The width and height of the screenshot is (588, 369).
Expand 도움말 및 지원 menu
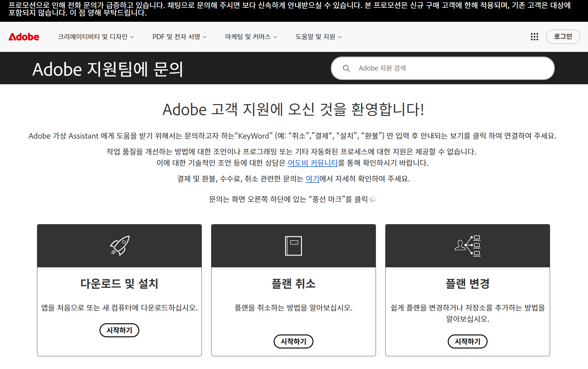click(318, 37)
